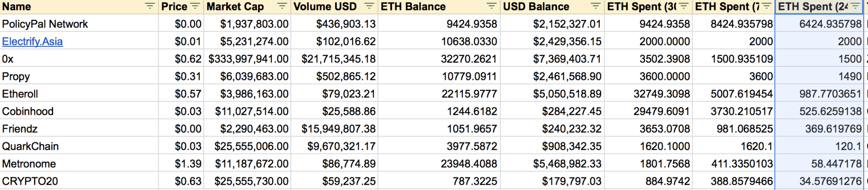
Task: Open the highlighted ETH Spent 24h filter icon
Action: coord(855,6)
